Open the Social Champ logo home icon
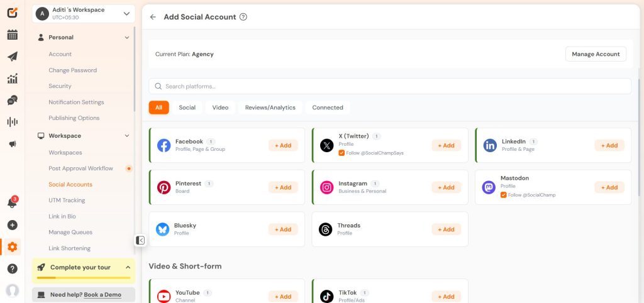644x303 pixels. [13, 13]
